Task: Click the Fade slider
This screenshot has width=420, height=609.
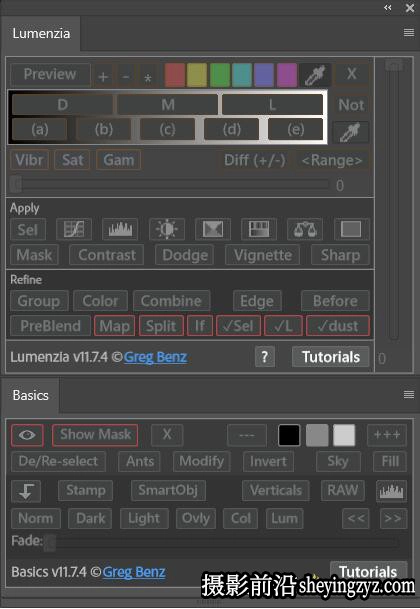Action: tap(221, 543)
